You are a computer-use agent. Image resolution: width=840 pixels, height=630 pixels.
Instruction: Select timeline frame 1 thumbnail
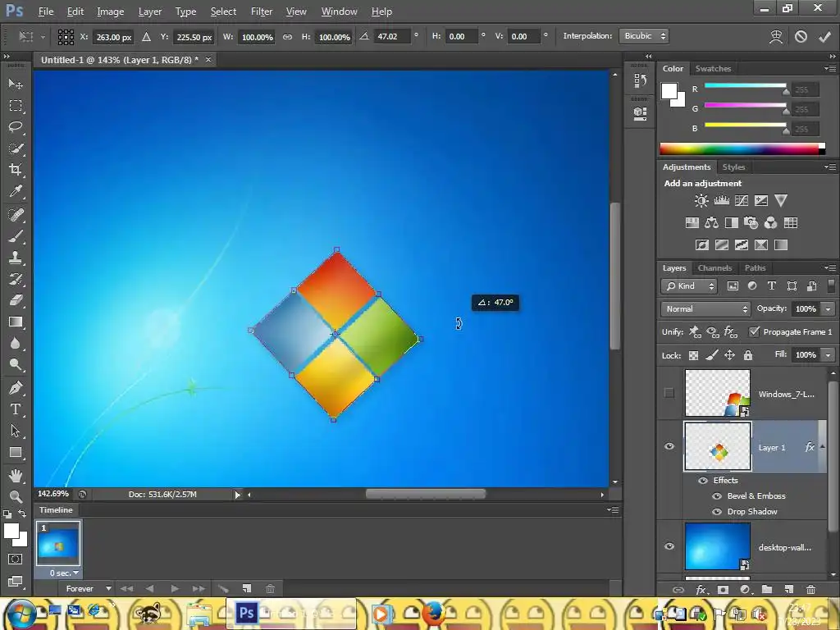click(x=58, y=544)
